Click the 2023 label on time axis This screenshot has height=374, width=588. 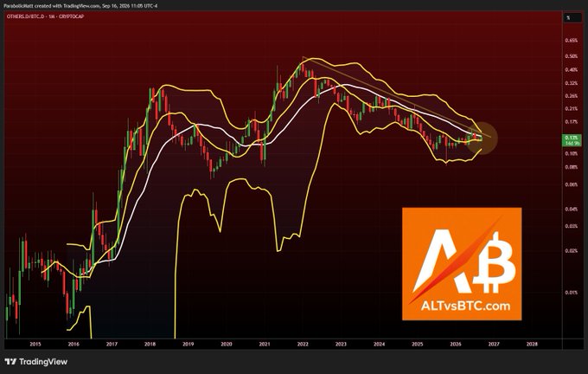pos(341,345)
